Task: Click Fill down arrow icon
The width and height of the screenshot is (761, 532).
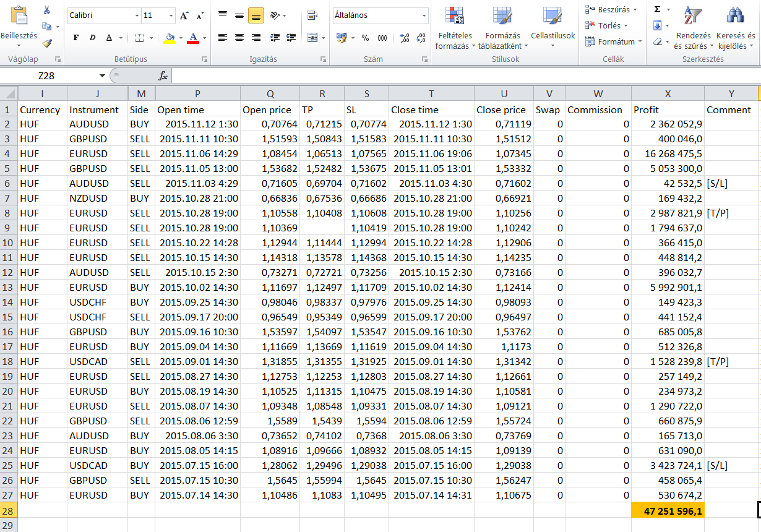Action: (x=658, y=25)
